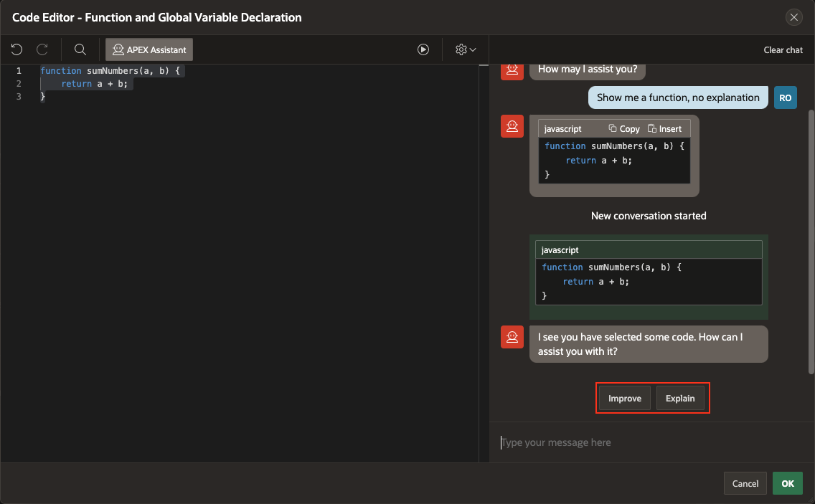Copy the javascript code snippet
Screen dimensions: 815x504
624,129
